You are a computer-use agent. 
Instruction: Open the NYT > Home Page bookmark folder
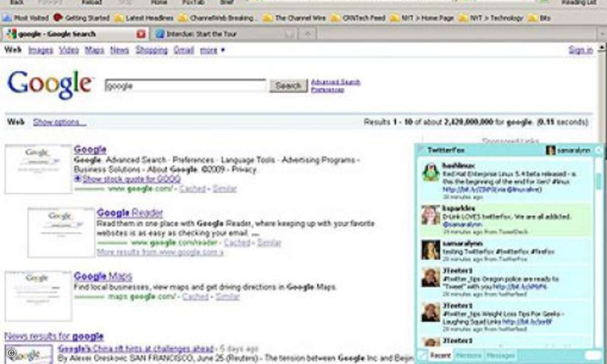422,18
